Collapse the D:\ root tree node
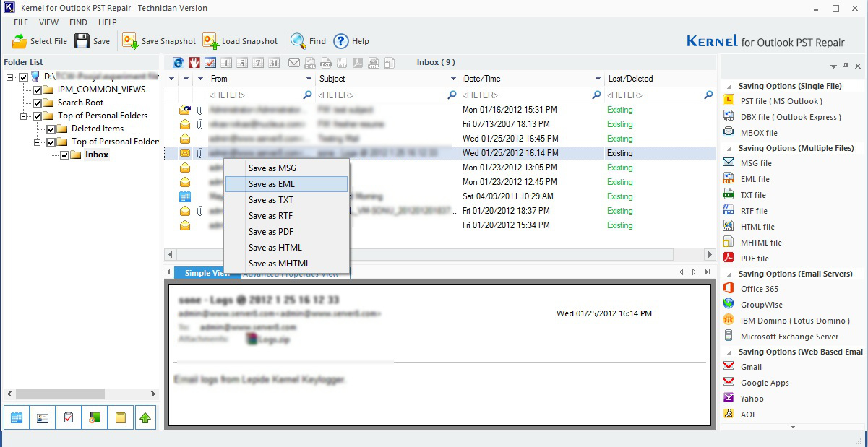The width and height of the screenshot is (868, 447). tap(10, 77)
